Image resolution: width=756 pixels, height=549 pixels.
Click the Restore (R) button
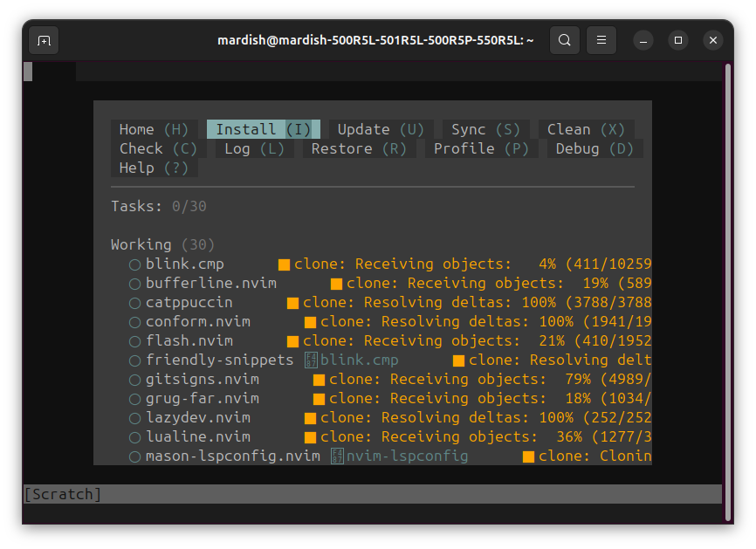pos(359,149)
